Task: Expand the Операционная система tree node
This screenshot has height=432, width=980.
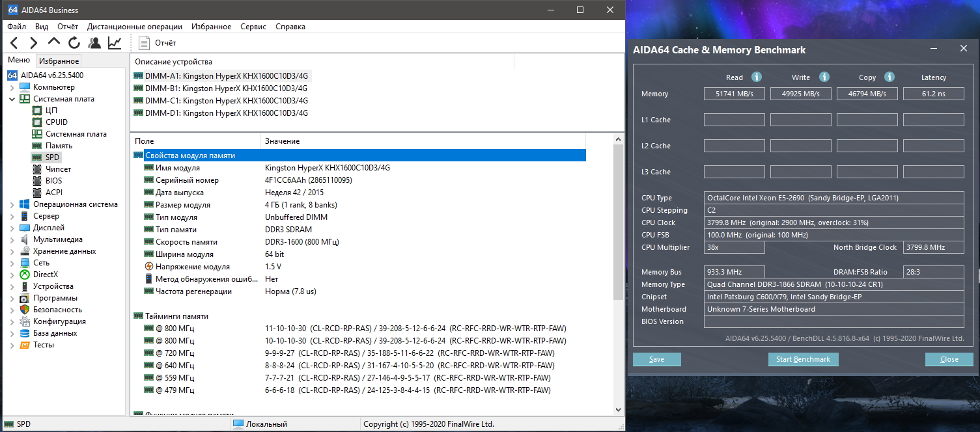Action: [x=12, y=204]
